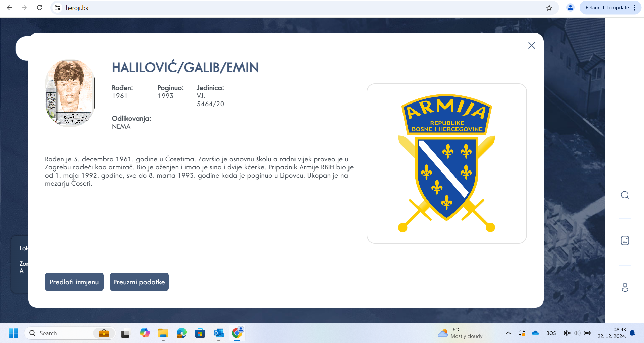Expand the system tray hidden icons chevron
The height and width of the screenshot is (343, 644).
(x=508, y=333)
